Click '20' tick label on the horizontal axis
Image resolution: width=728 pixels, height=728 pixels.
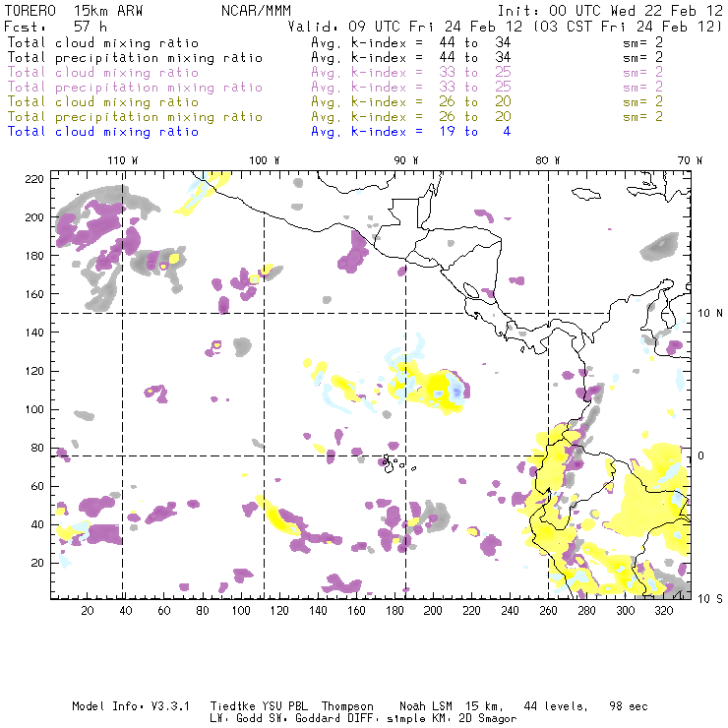click(x=88, y=611)
